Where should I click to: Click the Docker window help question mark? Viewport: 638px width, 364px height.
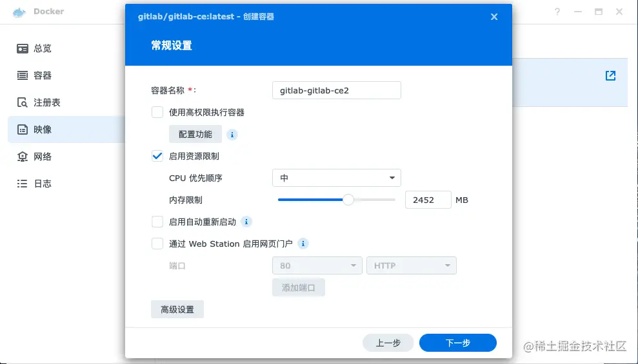557,12
